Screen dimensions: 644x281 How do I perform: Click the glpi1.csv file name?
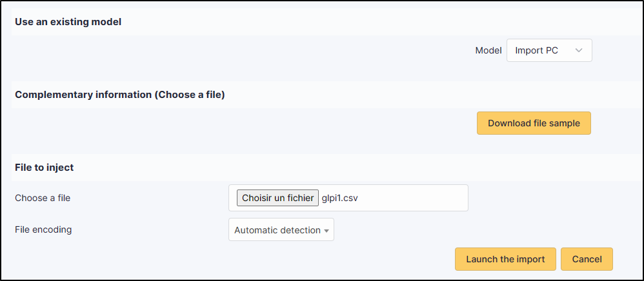point(339,199)
